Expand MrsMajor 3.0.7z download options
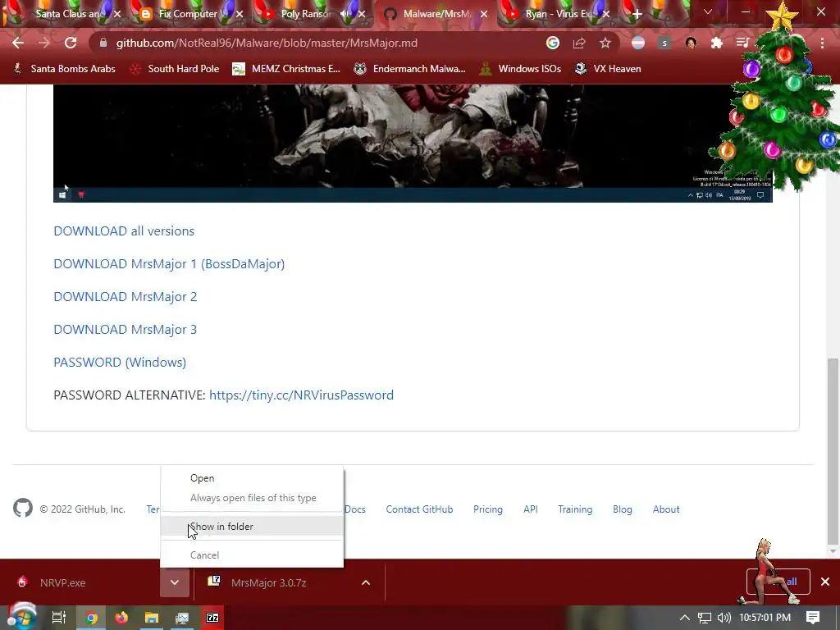 pyautogui.click(x=366, y=582)
